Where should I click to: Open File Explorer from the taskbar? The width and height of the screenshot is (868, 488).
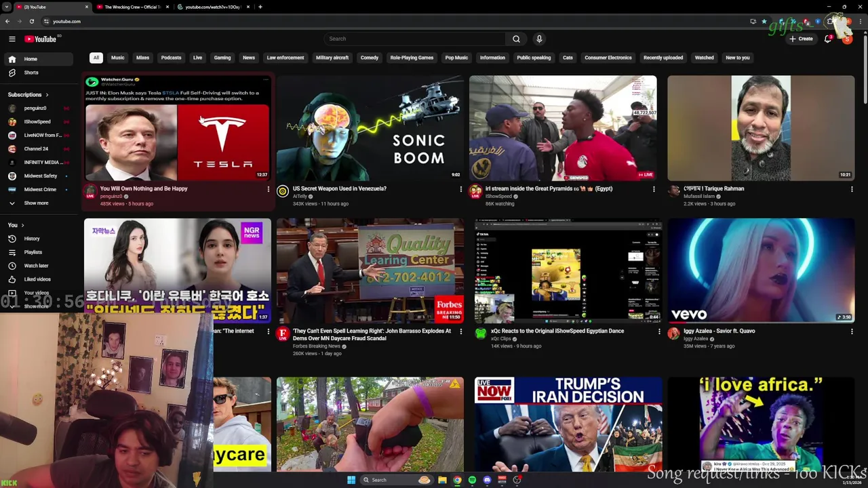(x=442, y=480)
